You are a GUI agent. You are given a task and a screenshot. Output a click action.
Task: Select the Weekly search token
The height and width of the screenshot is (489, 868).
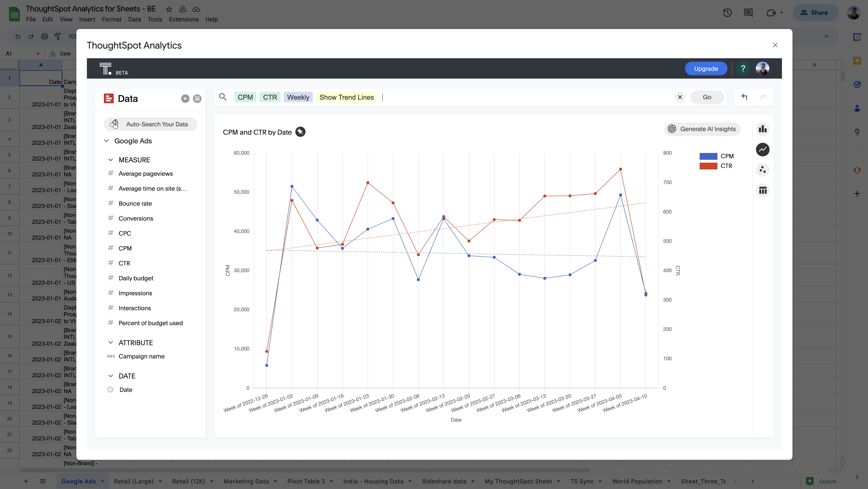(x=298, y=97)
